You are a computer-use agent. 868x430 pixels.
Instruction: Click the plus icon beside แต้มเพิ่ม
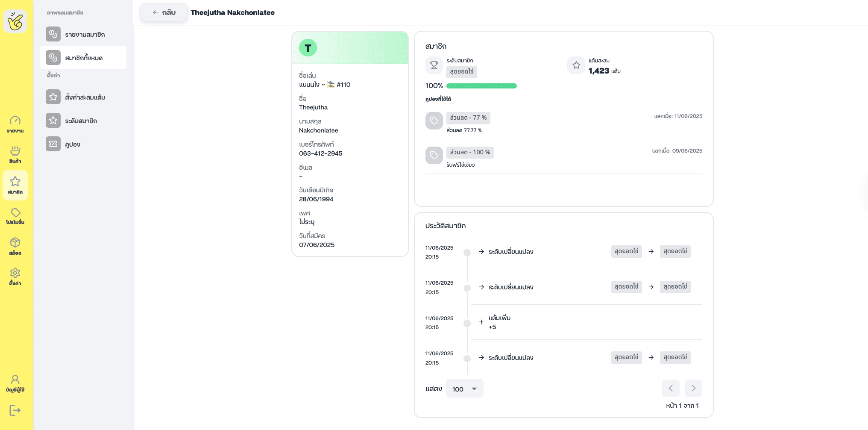pyautogui.click(x=481, y=322)
